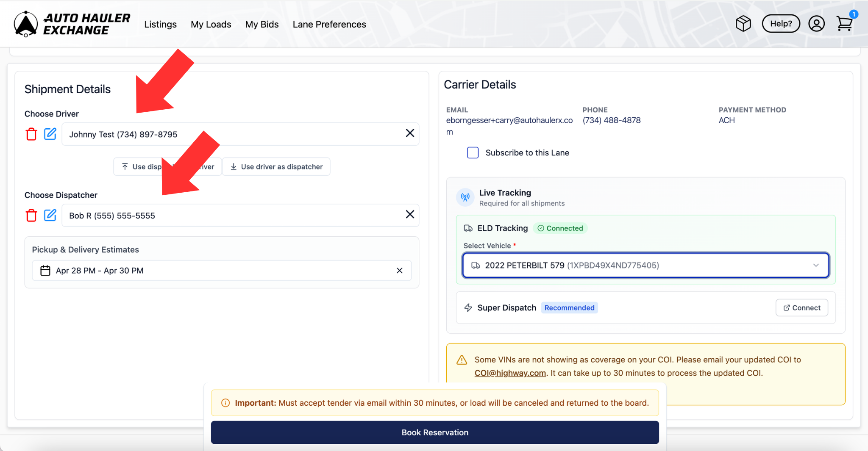Click the Auto Hauler Exchange logo

[x=72, y=24]
